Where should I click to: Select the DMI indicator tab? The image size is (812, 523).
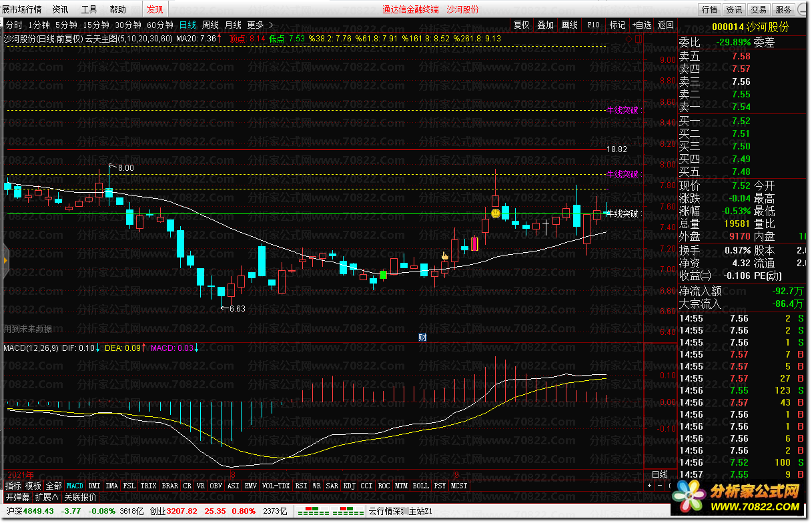[x=94, y=486]
